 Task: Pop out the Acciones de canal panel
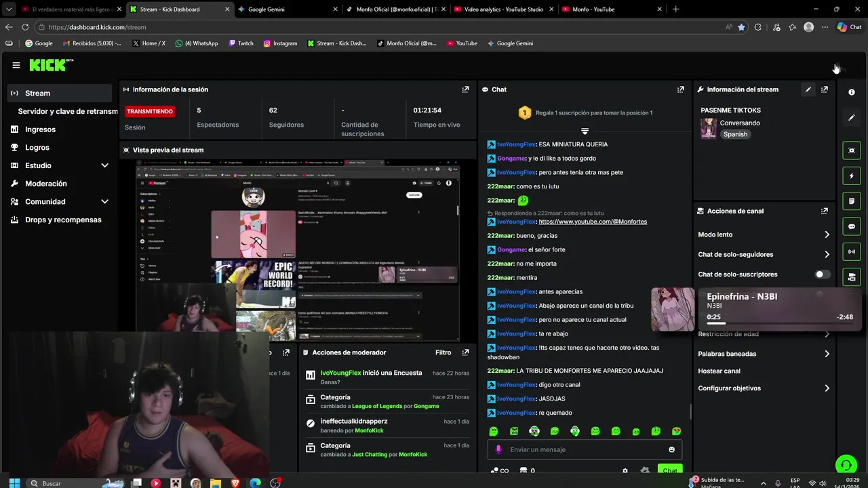click(x=825, y=211)
